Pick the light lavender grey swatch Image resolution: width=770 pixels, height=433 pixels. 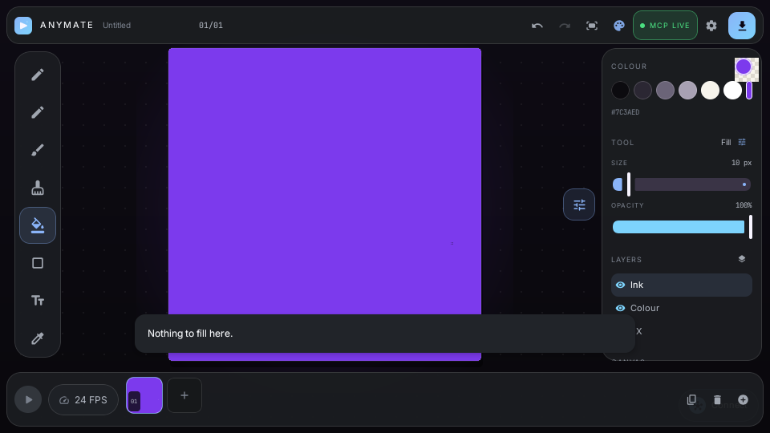[688, 90]
